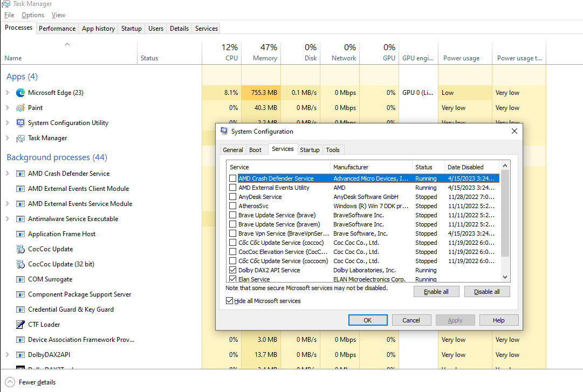Expand the Task Manager process row
Screen dimensions: 583x392
coord(8,138)
